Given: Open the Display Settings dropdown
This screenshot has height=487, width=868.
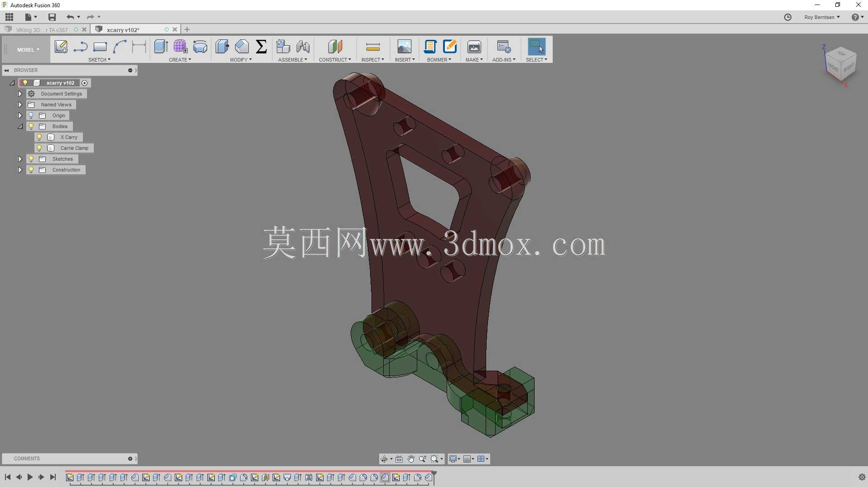Looking at the screenshot, I should [454, 459].
